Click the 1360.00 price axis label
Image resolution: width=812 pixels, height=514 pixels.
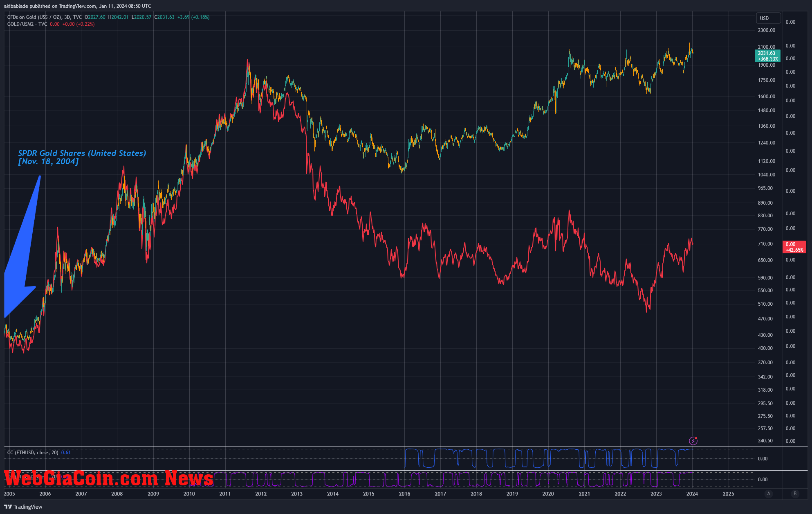click(767, 126)
